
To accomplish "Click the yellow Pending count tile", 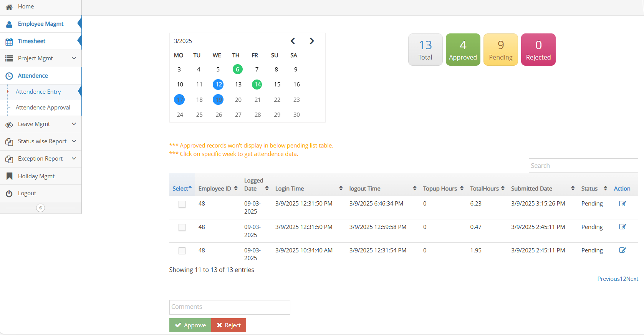I will pyautogui.click(x=500, y=50).
